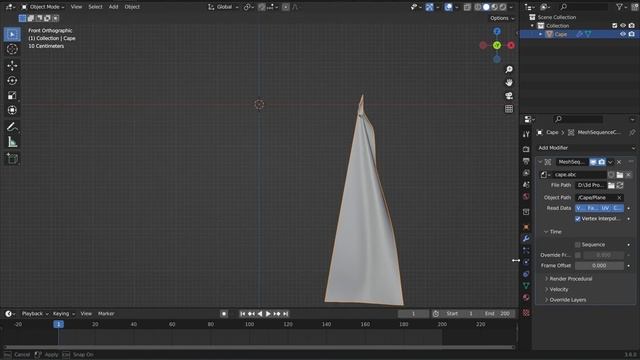The image size is (640, 360).
Task: Open the Tool properties tab
Action: point(526,134)
